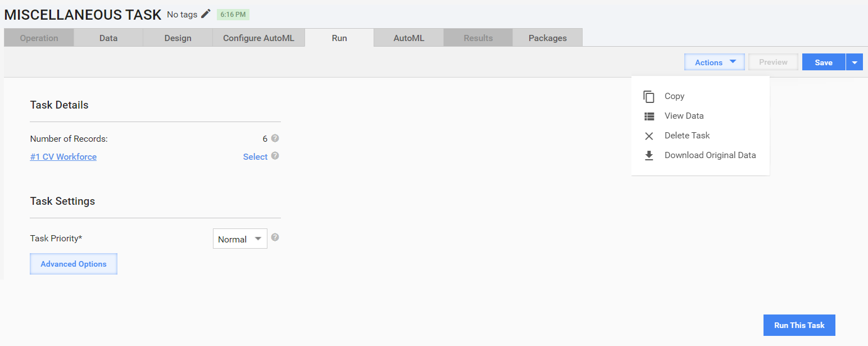Click the Advanced Options button
Screen dimensions: 868x346
point(74,264)
